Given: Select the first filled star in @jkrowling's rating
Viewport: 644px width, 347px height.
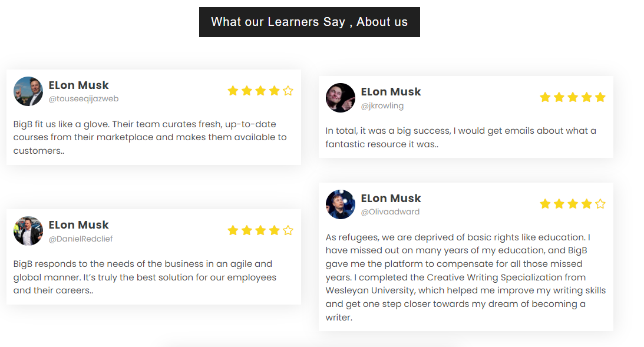Looking at the screenshot, I should pos(544,97).
